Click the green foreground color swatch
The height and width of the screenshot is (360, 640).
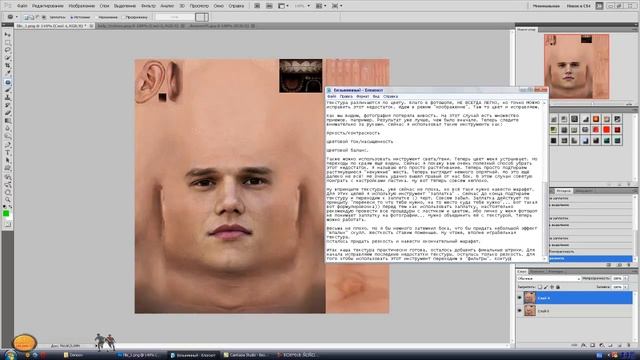[x=6, y=213]
